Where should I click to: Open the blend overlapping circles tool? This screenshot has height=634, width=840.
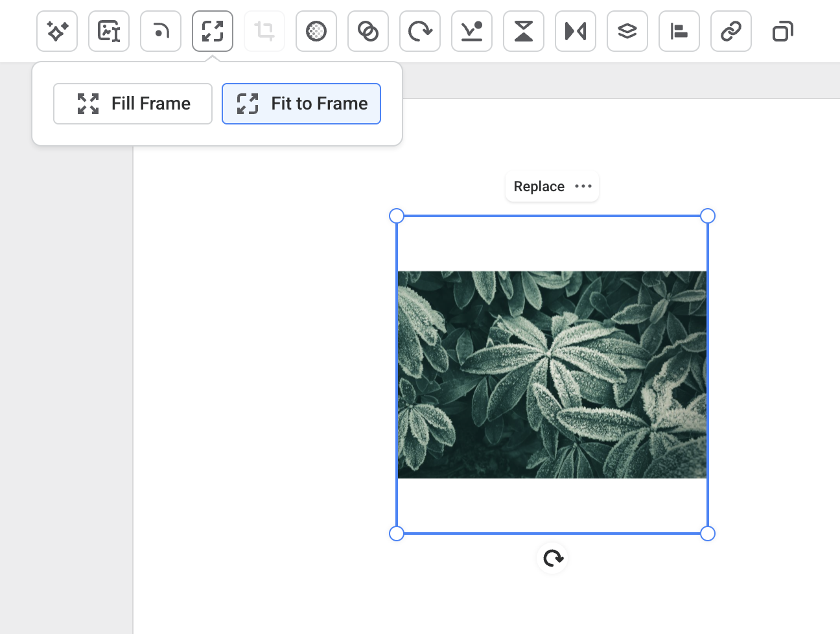coord(368,31)
